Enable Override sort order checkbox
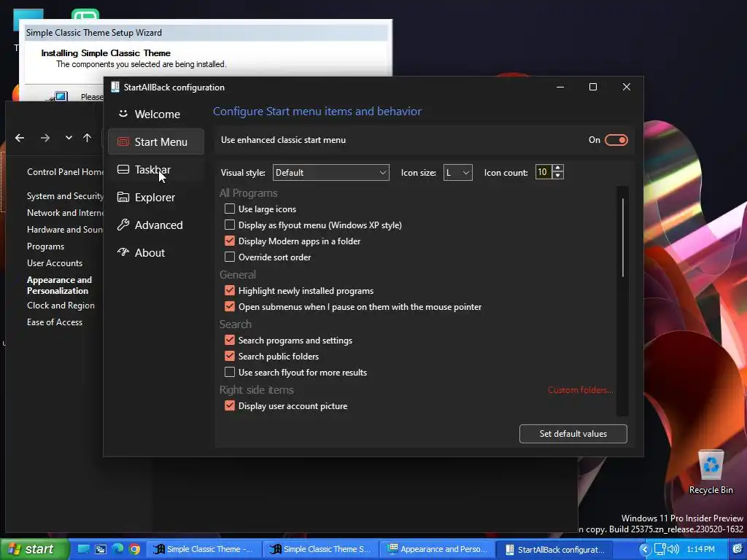Screen dimensions: 747x560 (230, 257)
